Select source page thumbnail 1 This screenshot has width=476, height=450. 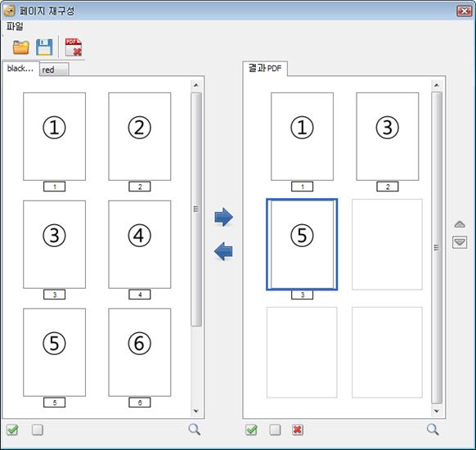click(54, 137)
